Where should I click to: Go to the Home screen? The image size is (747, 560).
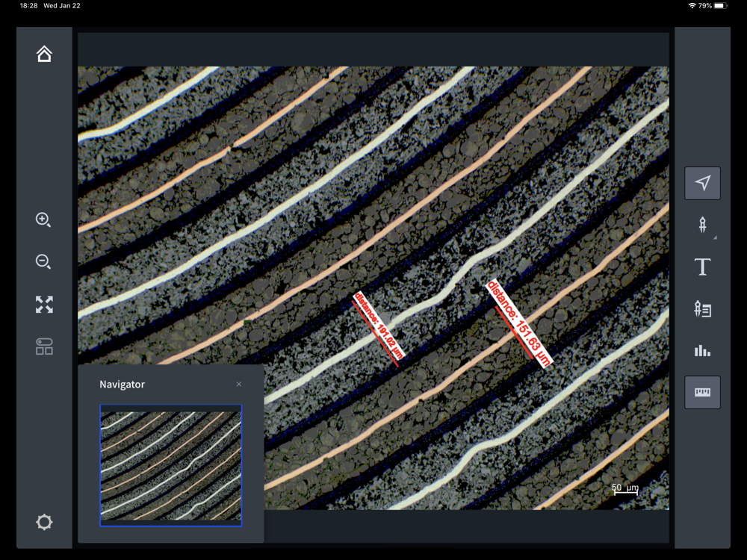pyautogui.click(x=44, y=54)
